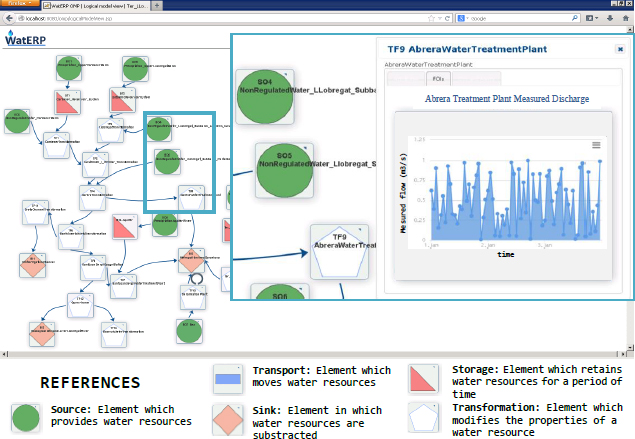Open the downloads panel
Viewport: 635px width, 439px height.
[x=610, y=18]
